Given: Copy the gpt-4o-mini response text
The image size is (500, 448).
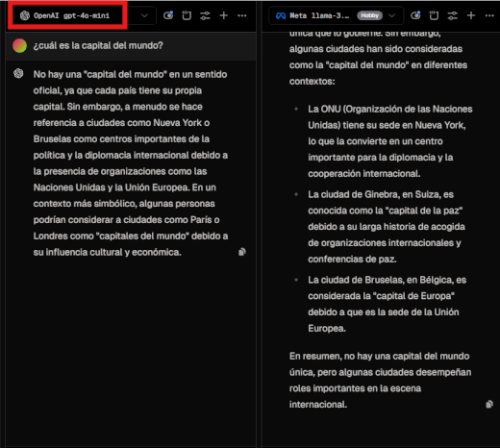Looking at the screenshot, I should point(242,252).
